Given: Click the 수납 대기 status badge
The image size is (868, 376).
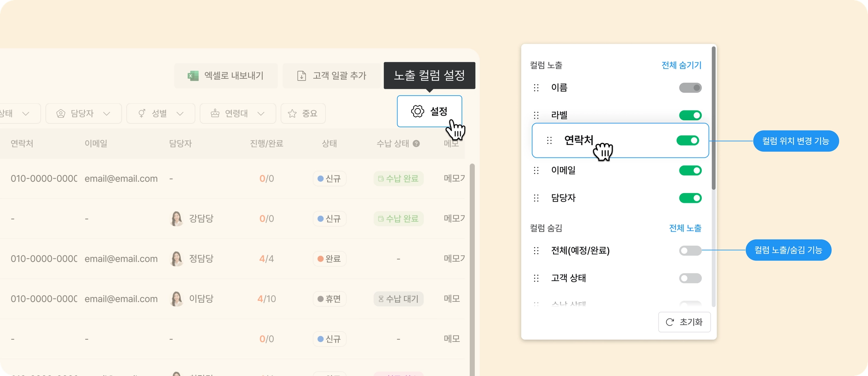Looking at the screenshot, I should pyautogui.click(x=398, y=299).
